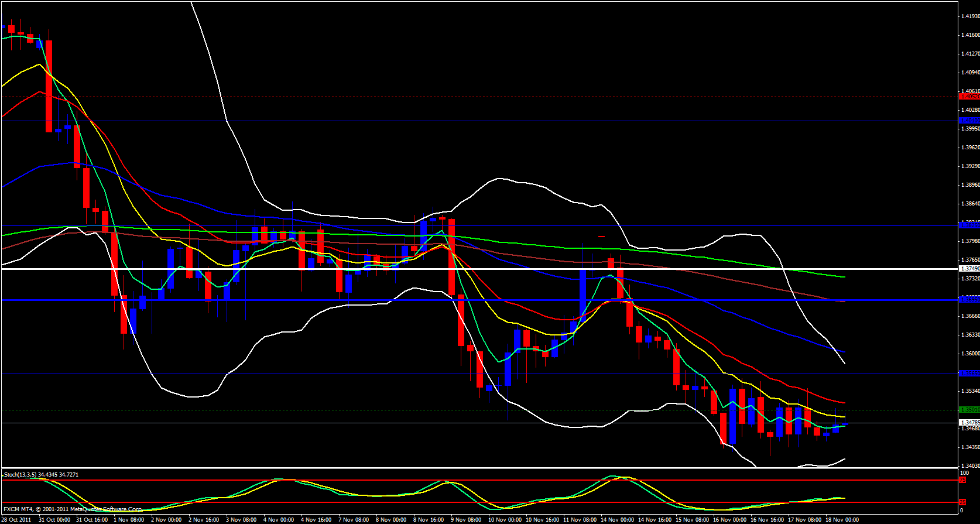The width and height of the screenshot is (980, 524).
Task: Select the white 1.37490 price line label
Action: point(969,269)
